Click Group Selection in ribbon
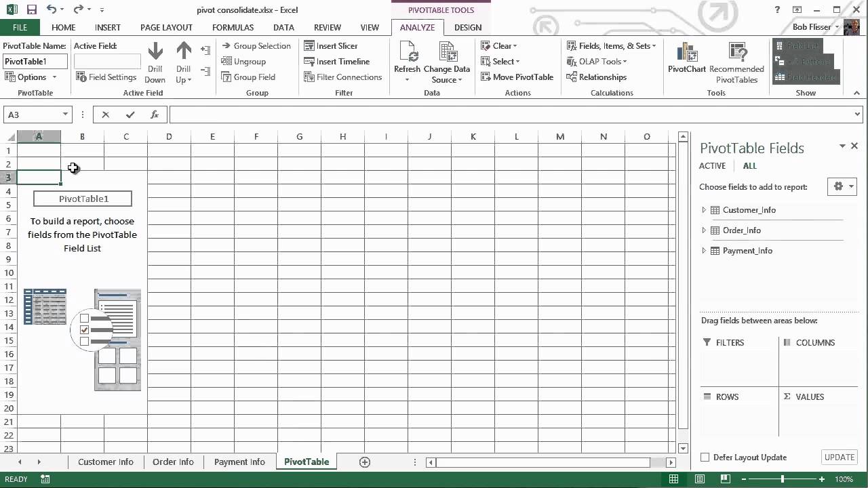The image size is (868, 488). [256, 46]
